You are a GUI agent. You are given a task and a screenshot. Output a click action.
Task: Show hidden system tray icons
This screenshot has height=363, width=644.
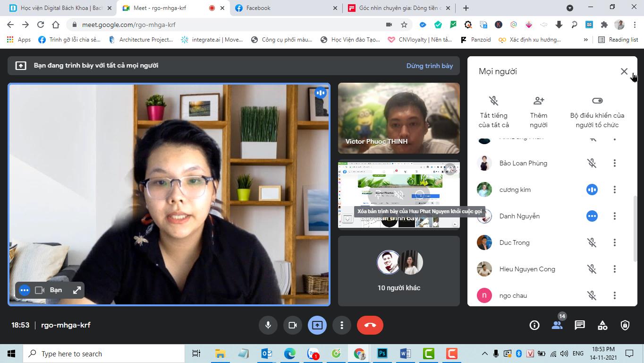tap(484, 354)
